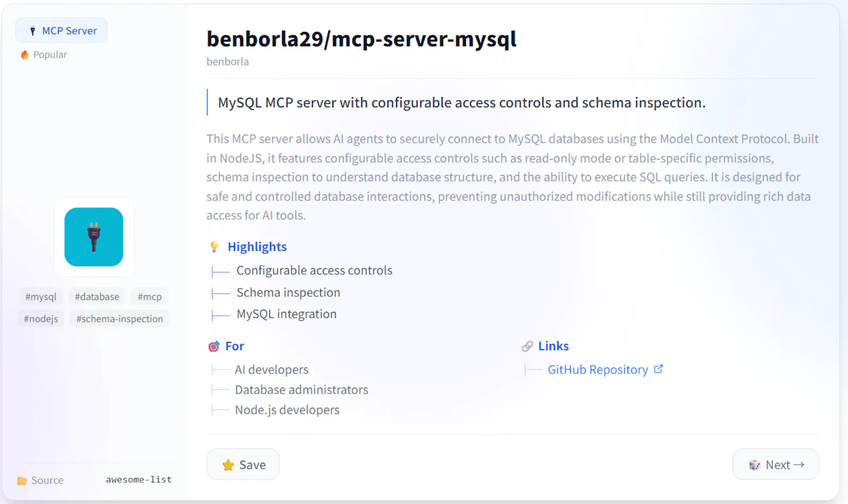The width and height of the screenshot is (848, 504).
Task: Select the #database tag
Action: tap(97, 296)
